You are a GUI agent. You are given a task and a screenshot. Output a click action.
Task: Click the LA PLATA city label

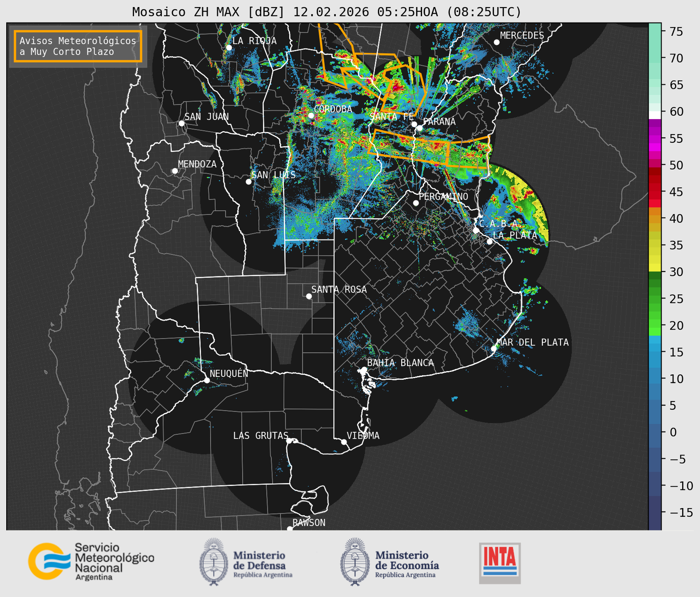tap(515, 235)
